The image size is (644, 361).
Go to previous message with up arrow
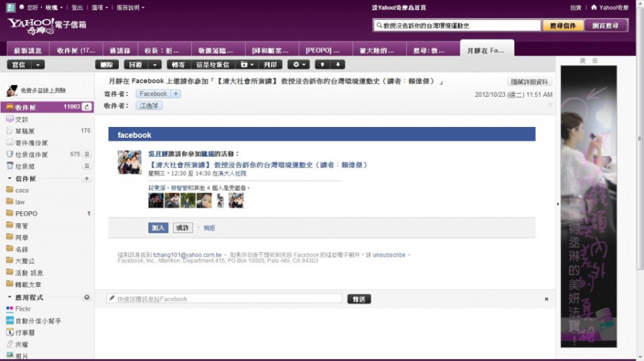pyautogui.click(x=323, y=65)
